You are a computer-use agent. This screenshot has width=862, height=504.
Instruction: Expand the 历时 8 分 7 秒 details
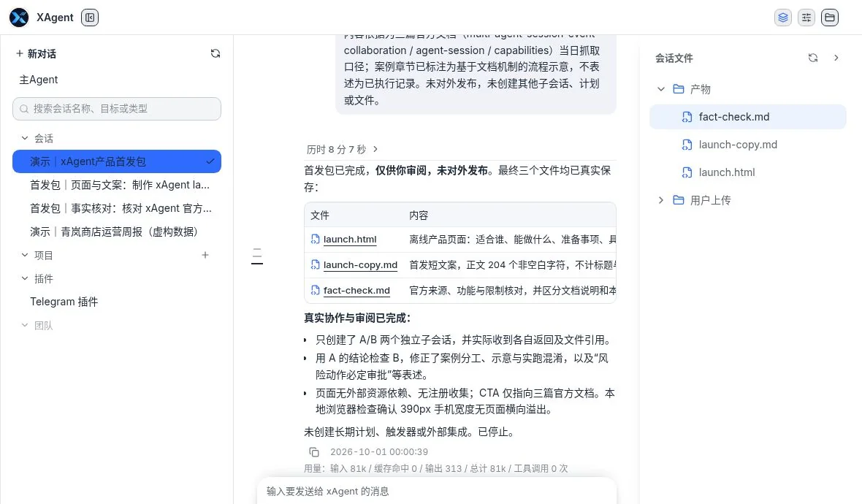[342, 149]
